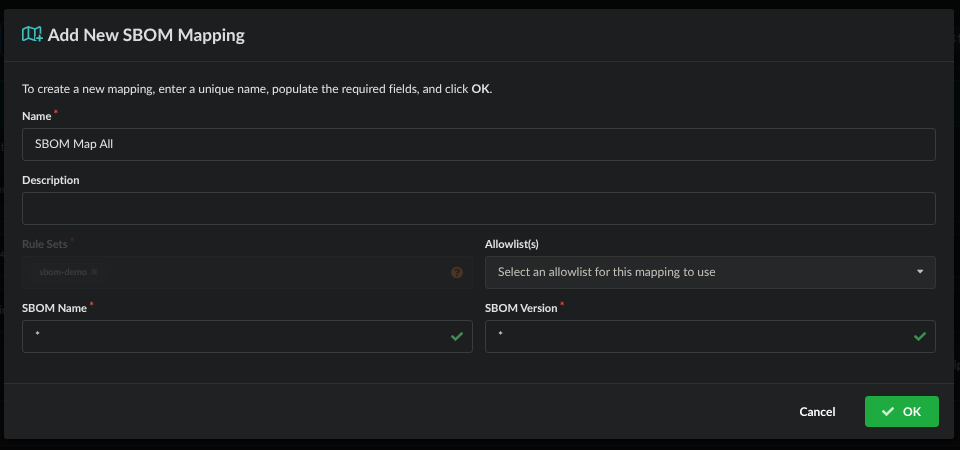The width and height of the screenshot is (960, 450).
Task: Remove the sbom-demo rule set tag
Action: point(95,272)
